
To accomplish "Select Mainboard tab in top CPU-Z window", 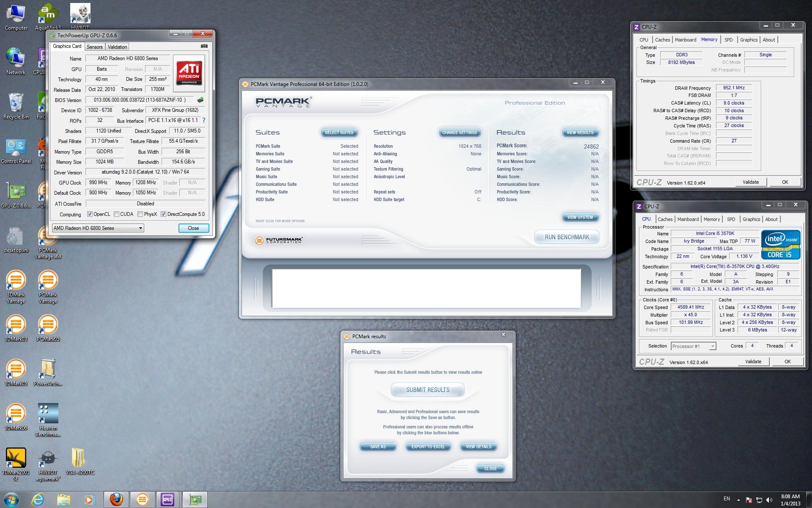I will click(x=686, y=40).
